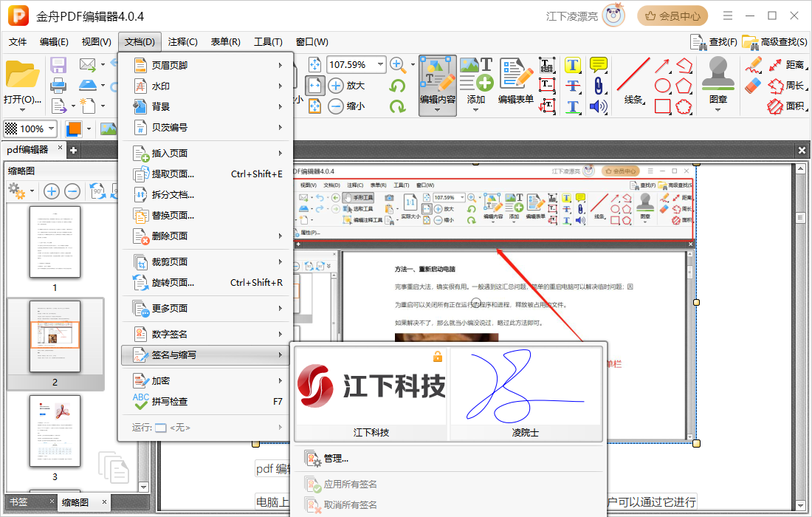Click the orange and blue color swatch
Viewport: 812px width, 517px height.
[74, 129]
